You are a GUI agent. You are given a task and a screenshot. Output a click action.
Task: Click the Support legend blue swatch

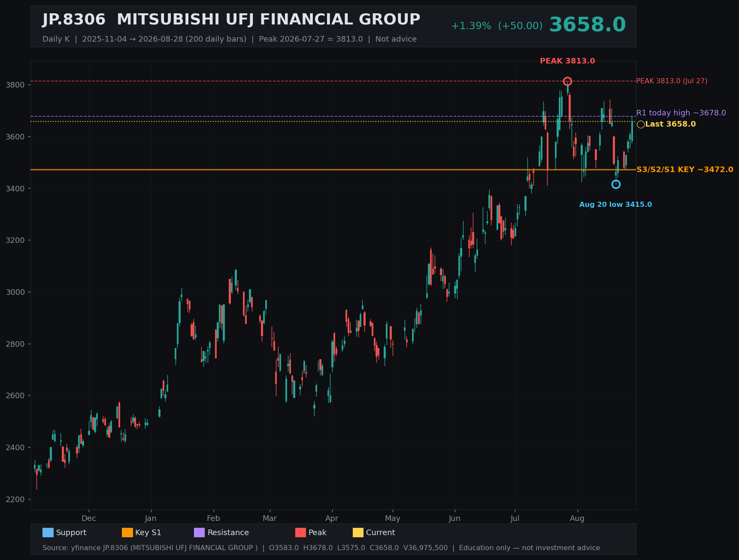coord(48,533)
